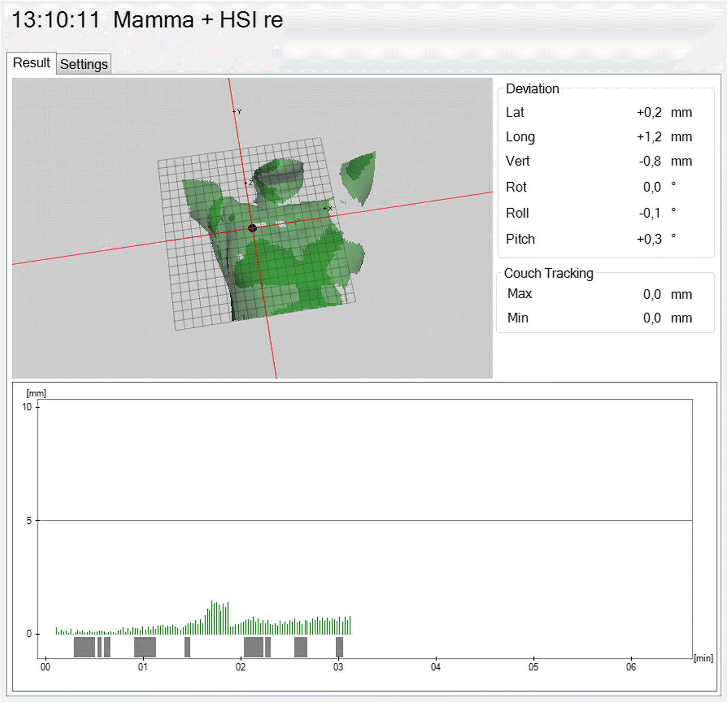Click the Couch Tracking Min value

click(x=652, y=318)
